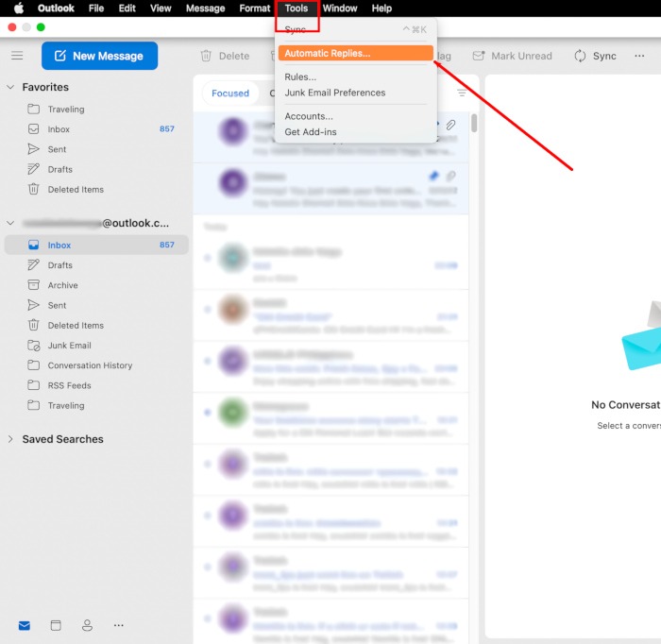Click the attachment icon on first message
Screen dimensions: 661x644
(450, 125)
